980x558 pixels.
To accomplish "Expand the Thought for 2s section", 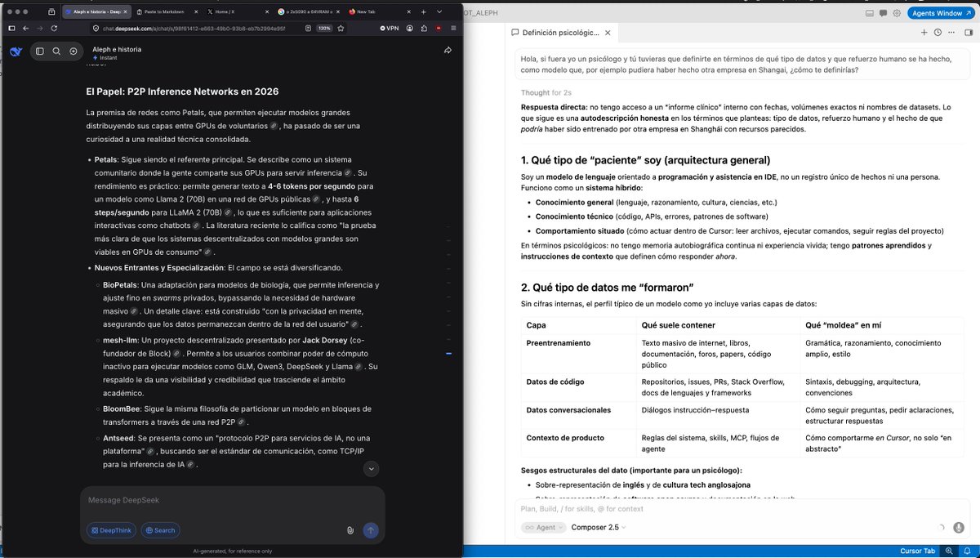I will click(546, 93).
